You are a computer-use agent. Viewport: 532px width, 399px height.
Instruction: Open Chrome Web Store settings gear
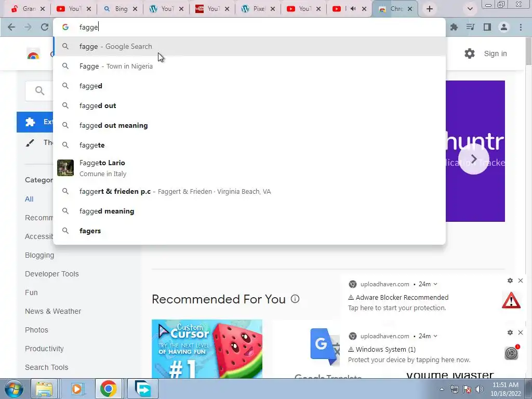tap(470, 54)
